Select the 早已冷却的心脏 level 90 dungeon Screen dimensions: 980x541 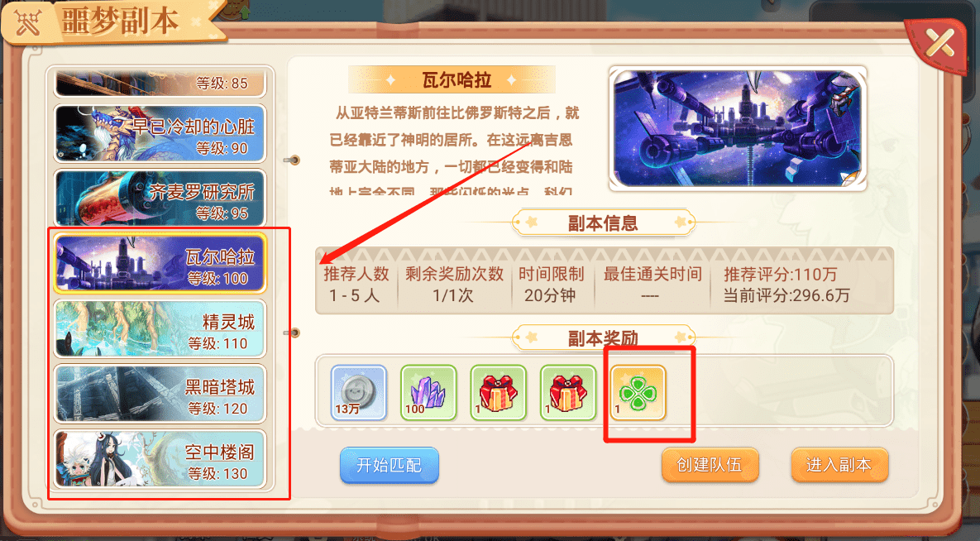[160, 133]
